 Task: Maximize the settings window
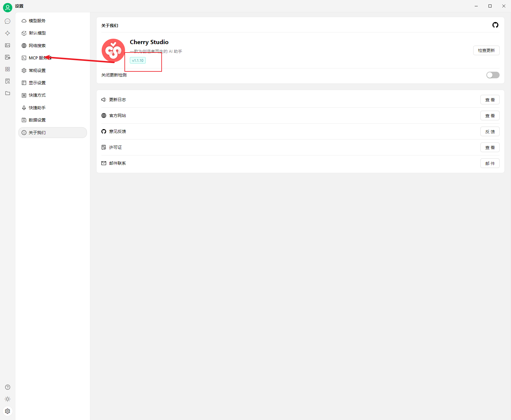pyautogui.click(x=490, y=6)
